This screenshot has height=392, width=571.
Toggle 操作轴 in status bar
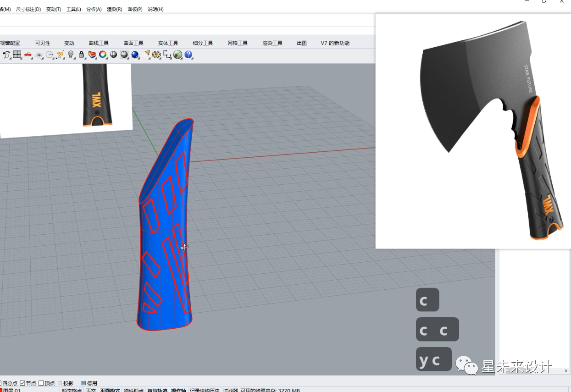[179, 390]
